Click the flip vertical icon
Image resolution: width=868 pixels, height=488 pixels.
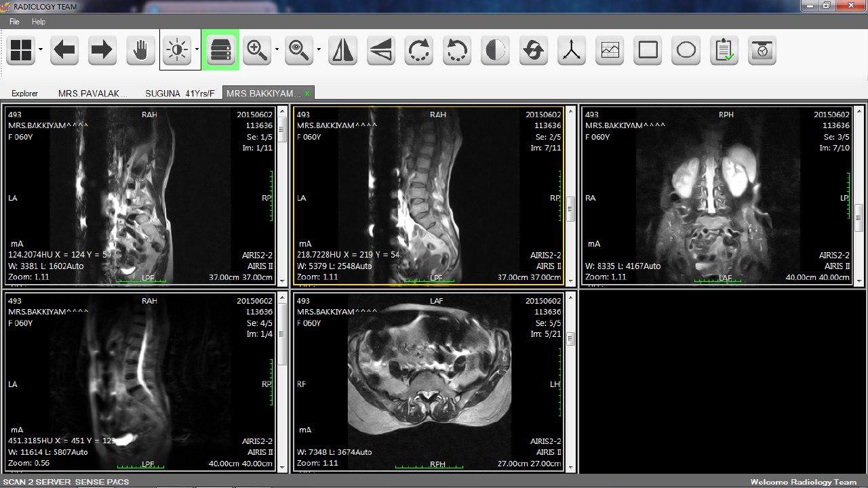[380, 50]
